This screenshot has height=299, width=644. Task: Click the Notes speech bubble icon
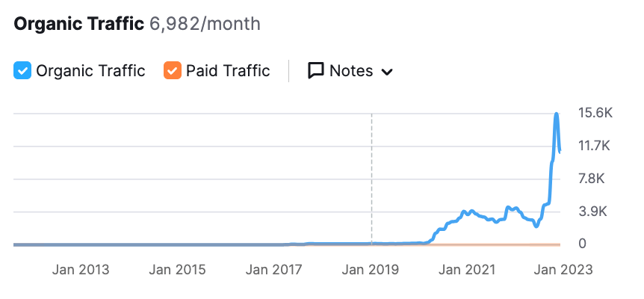(316, 71)
